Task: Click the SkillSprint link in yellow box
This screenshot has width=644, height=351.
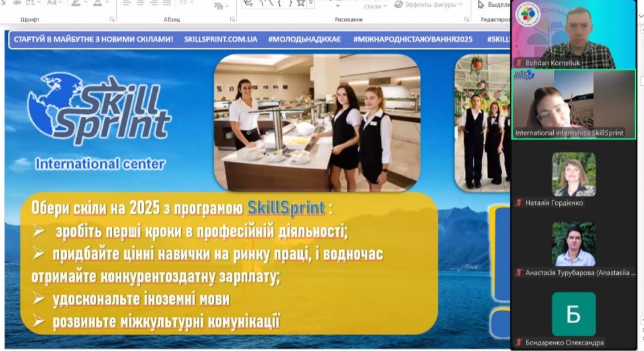Action: [286, 208]
